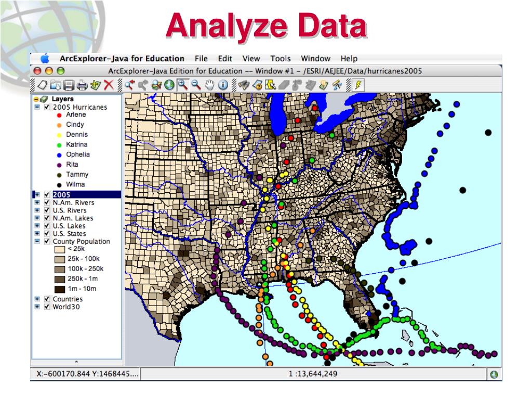Click the Zoom to Full Extent globe
Image resolution: width=532 pixels, height=399 pixels.
coord(169,85)
